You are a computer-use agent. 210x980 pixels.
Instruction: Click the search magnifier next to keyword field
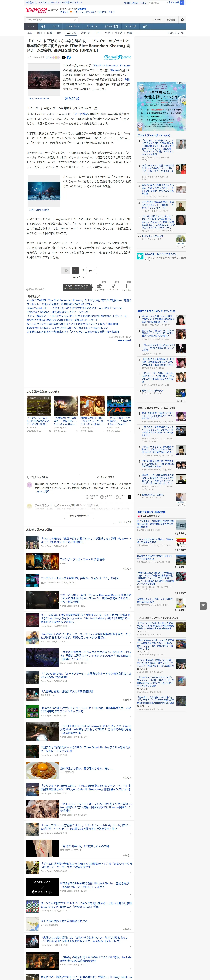pos(75,19)
